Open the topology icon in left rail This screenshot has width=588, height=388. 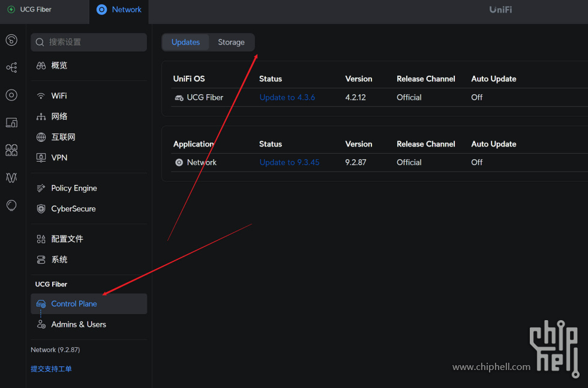[11, 67]
